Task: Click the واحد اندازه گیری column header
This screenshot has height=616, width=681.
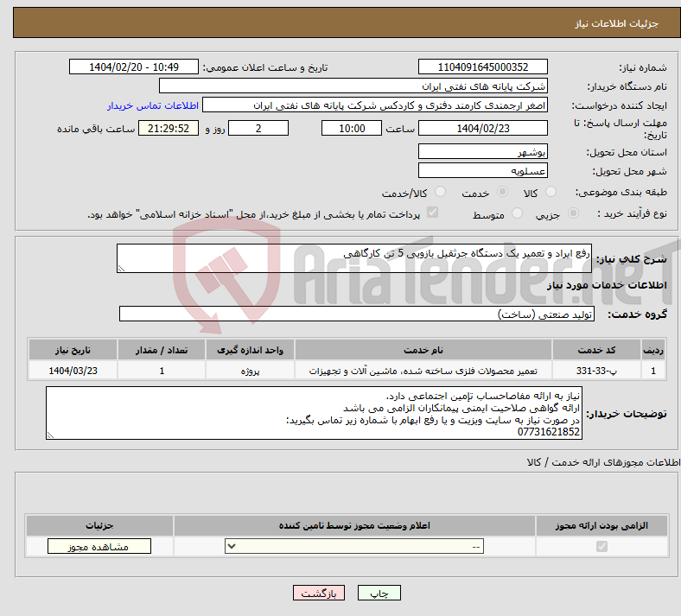Action: [250, 350]
